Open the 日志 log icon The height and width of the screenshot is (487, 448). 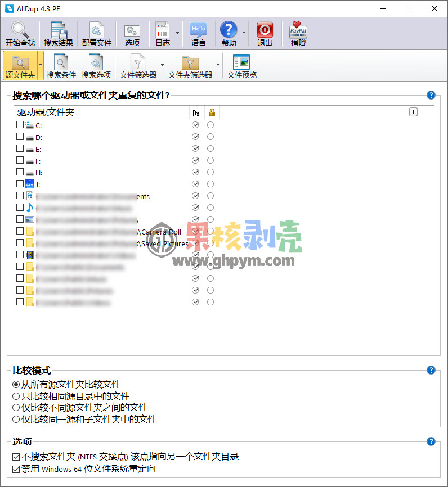click(163, 34)
